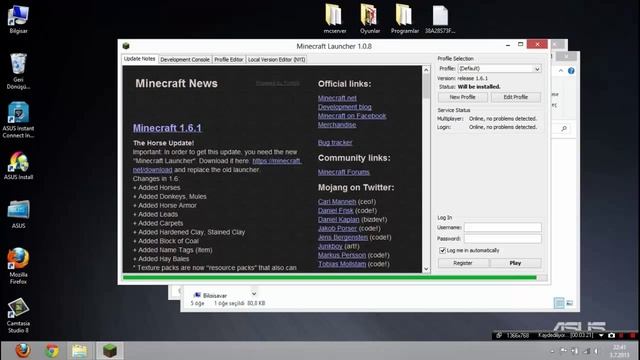Open Tobias Mollstam's Twitter link

click(x=342, y=264)
